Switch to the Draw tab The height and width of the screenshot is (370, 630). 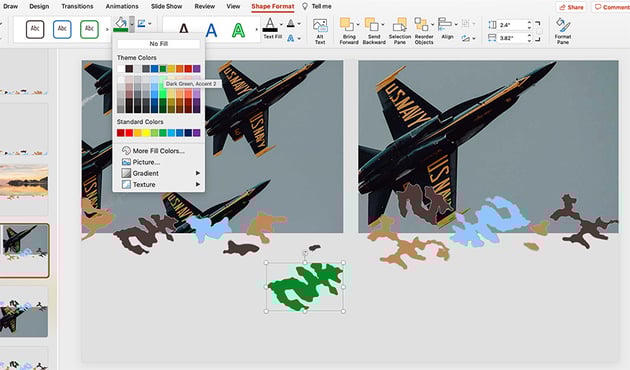(10, 6)
